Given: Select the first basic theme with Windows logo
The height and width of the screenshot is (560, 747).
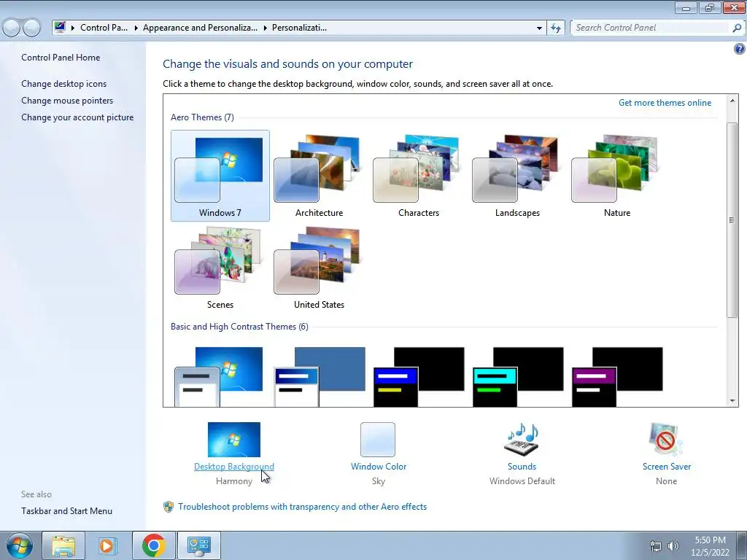Looking at the screenshot, I should pos(219,376).
